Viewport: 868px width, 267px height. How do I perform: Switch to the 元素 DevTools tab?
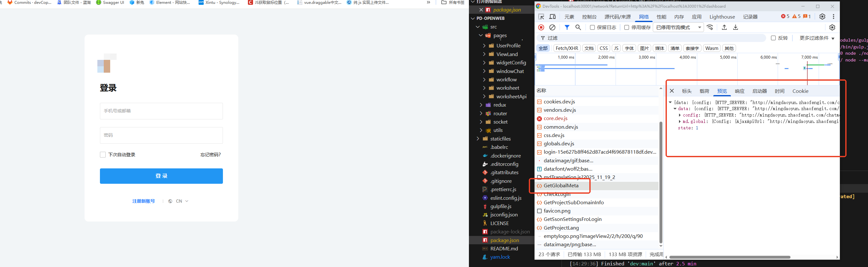click(x=569, y=17)
